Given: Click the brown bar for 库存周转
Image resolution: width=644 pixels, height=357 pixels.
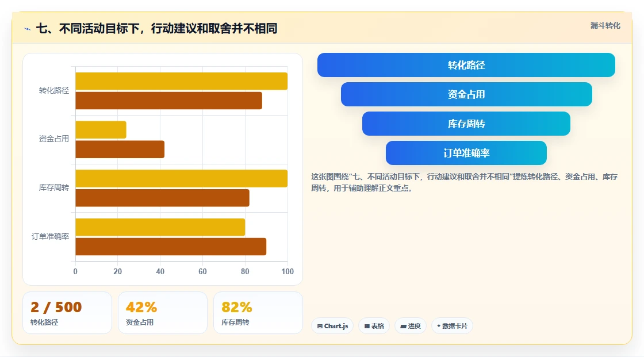Looking at the screenshot, I should (162, 198).
